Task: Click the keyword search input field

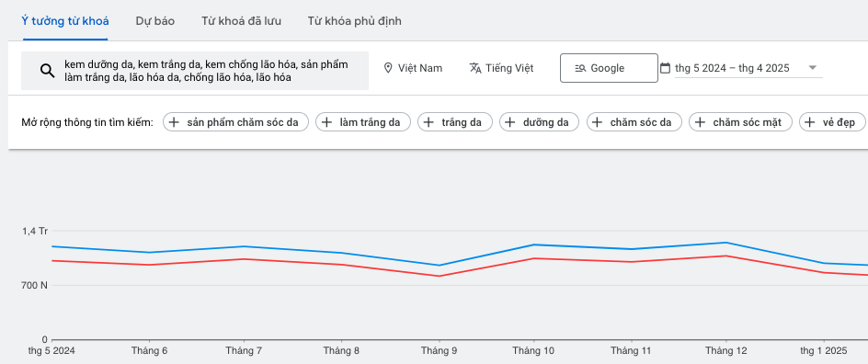Action: click(x=195, y=71)
